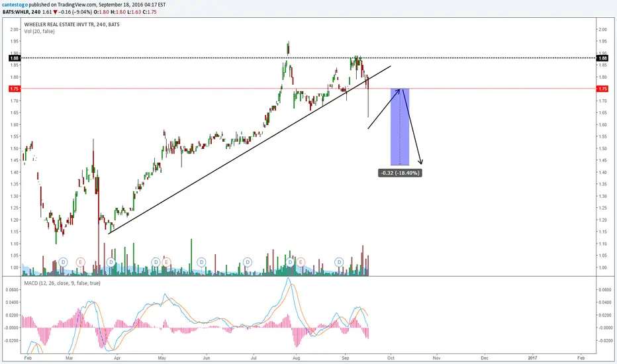Viewport: 617px width, 364px height.
Task: Click the L:1.63 low value in header
Action: [x=134, y=12]
